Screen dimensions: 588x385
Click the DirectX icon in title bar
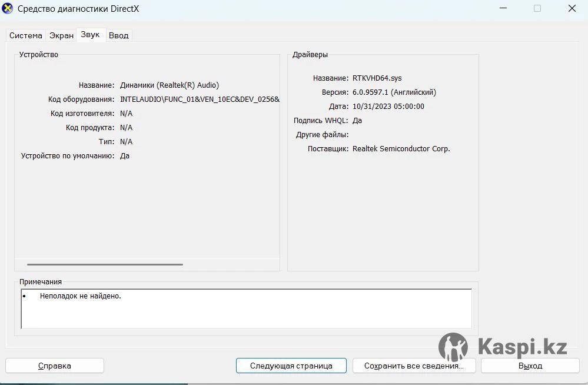coord(8,9)
